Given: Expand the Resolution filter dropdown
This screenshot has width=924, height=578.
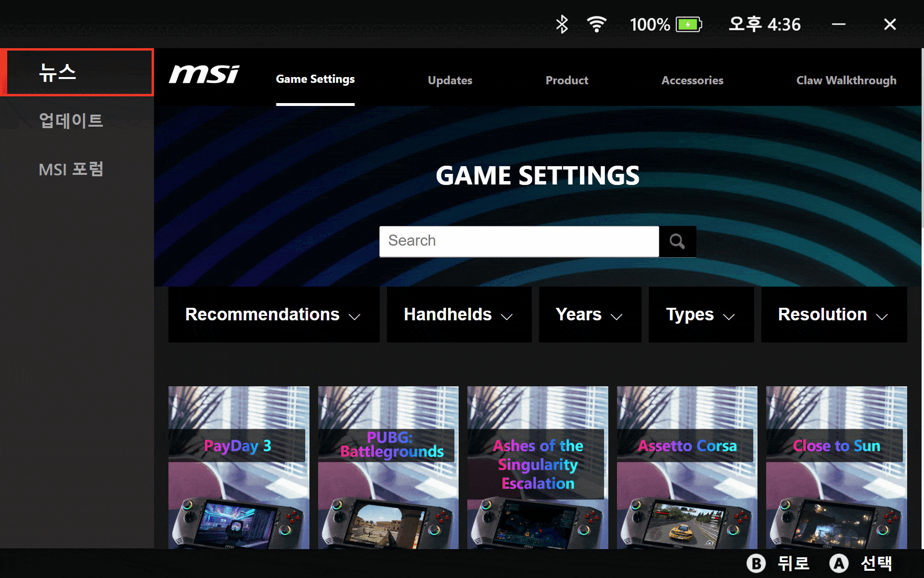Looking at the screenshot, I should click(x=834, y=315).
